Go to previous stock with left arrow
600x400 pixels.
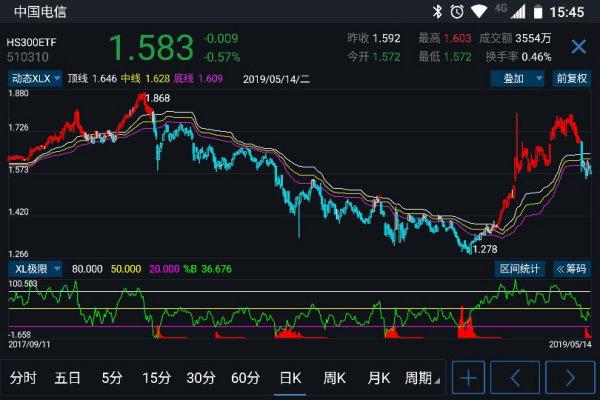[x=517, y=378]
